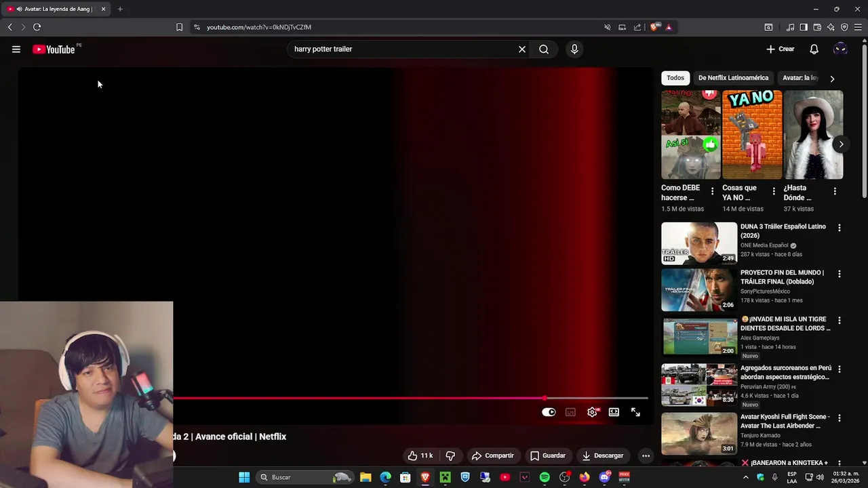The width and height of the screenshot is (868, 488).
Task: Open Brave VPN shield icon
Action: pos(844,27)
